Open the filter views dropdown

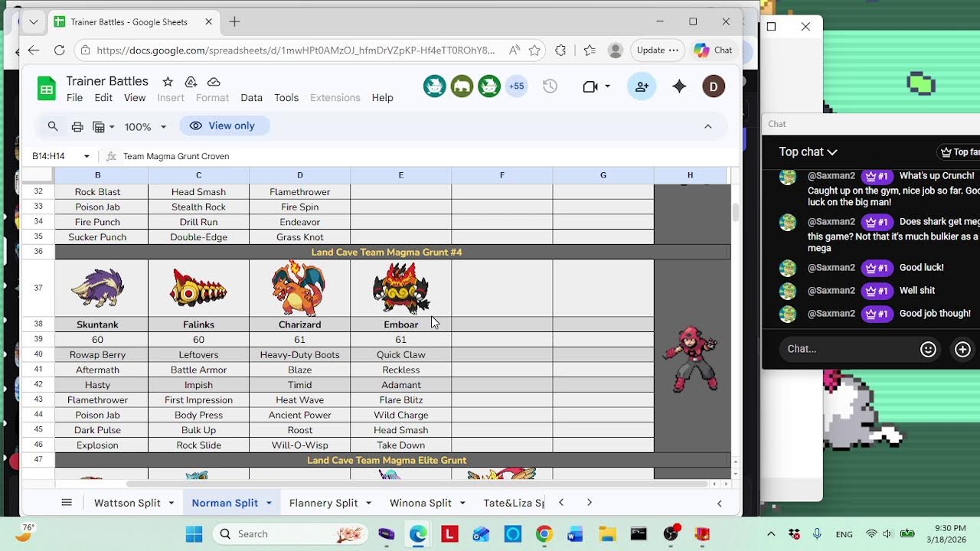(103, 126)
